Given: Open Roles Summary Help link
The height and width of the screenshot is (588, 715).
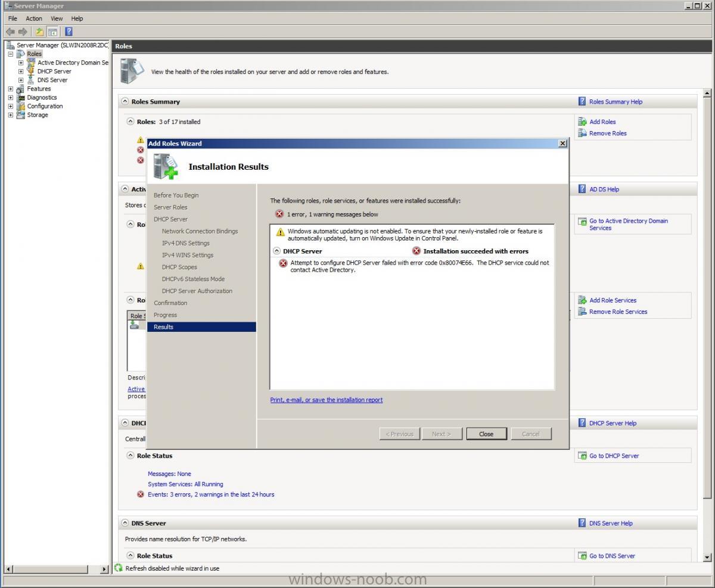Looking at the screenshot, I should (615, 102).
